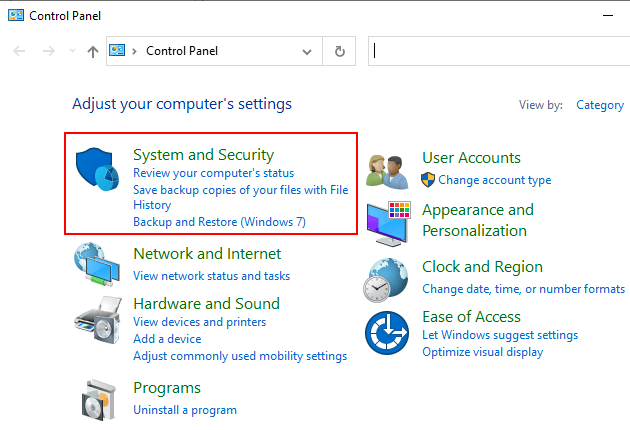The image size is (630, 430).
Task: Open Clock and Region category
Action: (x=483, y=267)
